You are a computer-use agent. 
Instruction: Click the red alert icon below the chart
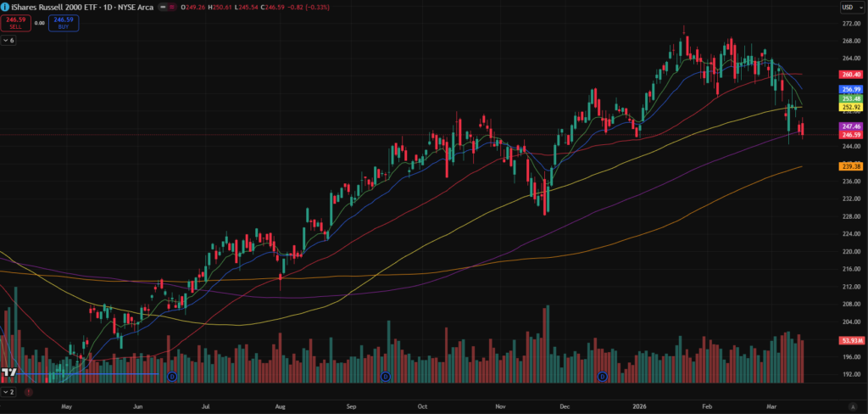[x=29, y=393]
